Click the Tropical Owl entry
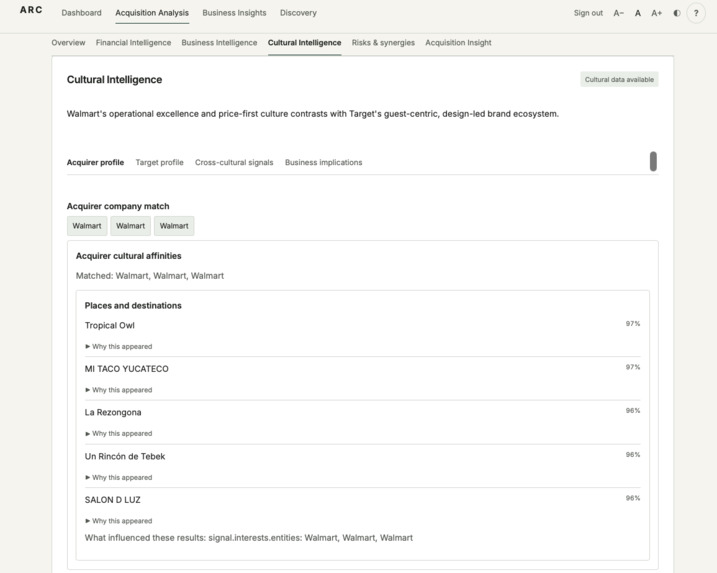The height and width of the screenshot is (573, 717). [x=109, y=325]
